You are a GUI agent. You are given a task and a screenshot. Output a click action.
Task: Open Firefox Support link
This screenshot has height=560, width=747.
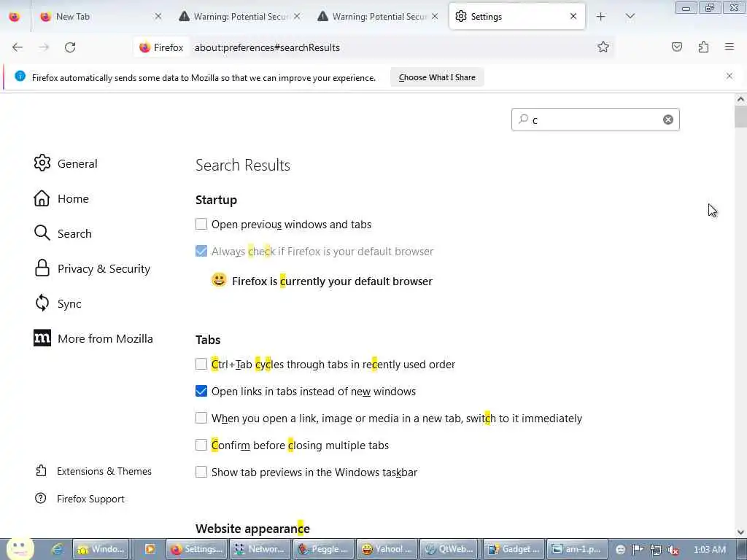(80, 499)
